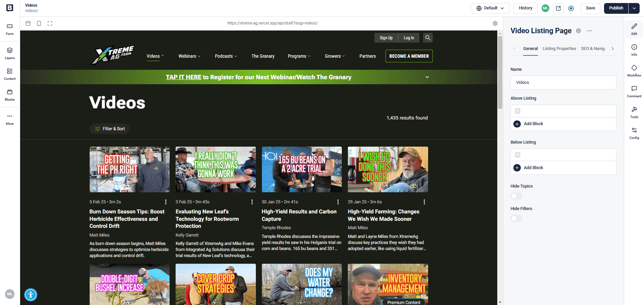This screenshot has height=305, width=644.
Task: Open the Form panel in left sidebar
Action: point(10,29)
